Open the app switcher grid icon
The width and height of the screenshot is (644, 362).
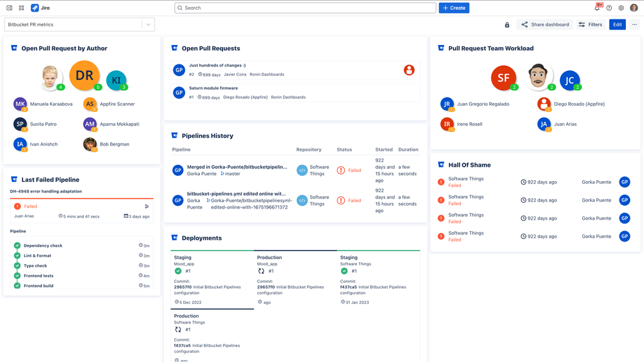(21, 8)
